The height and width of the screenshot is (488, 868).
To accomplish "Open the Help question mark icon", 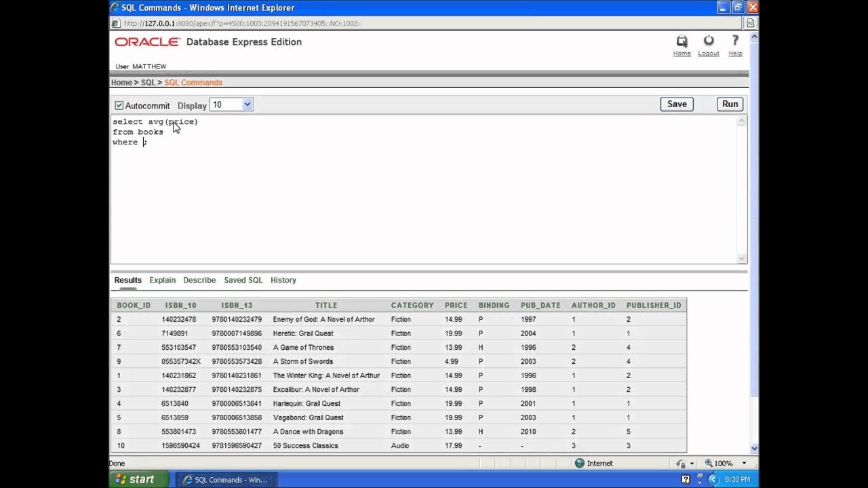I will [735, 41].
